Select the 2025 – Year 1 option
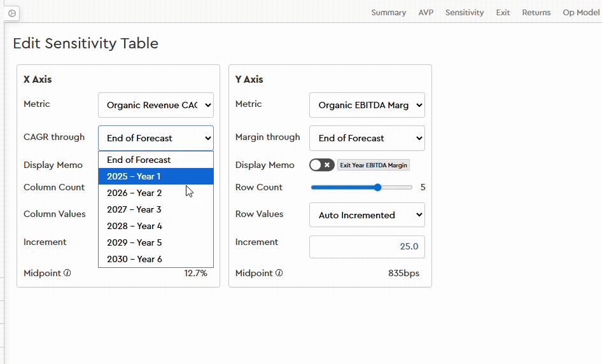The width and height of the screenshot is (602, 364). [x=155, y=176]
